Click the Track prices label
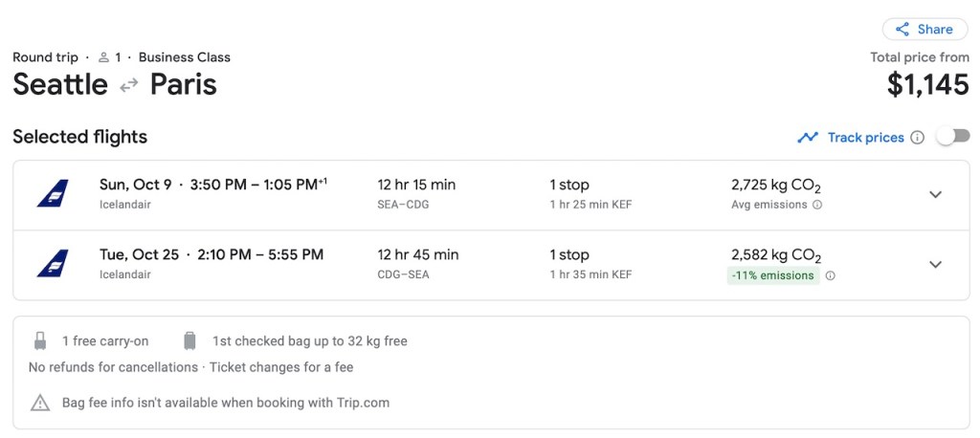This screenshot has width=980, height=438. point(865,138)
